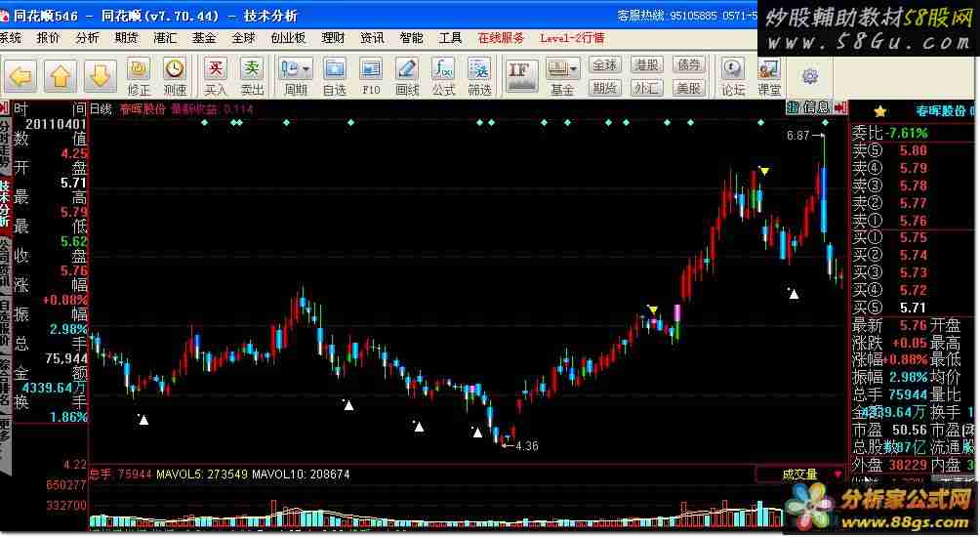
Task: Switch to the 自选报价 side tab
Action: [x=5, y=325]
